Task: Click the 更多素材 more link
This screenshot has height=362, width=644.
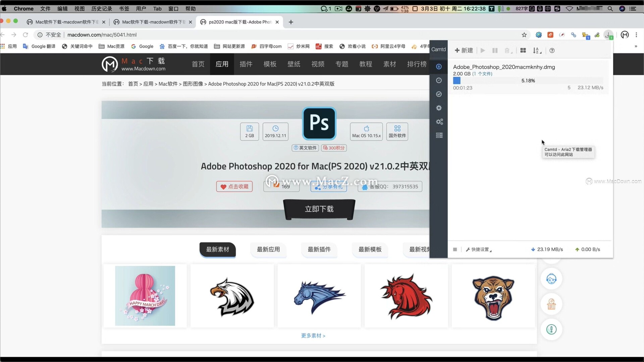Action: [x=313, y=336]
